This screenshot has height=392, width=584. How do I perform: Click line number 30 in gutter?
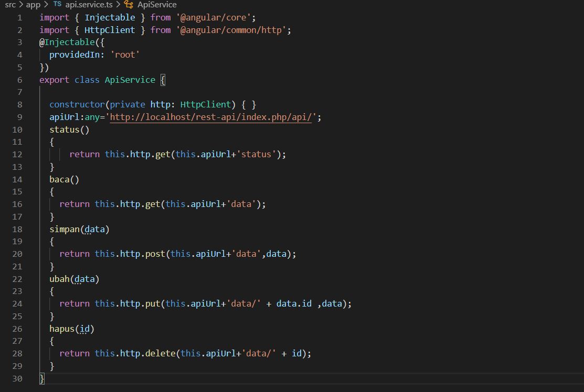(17, 378)
